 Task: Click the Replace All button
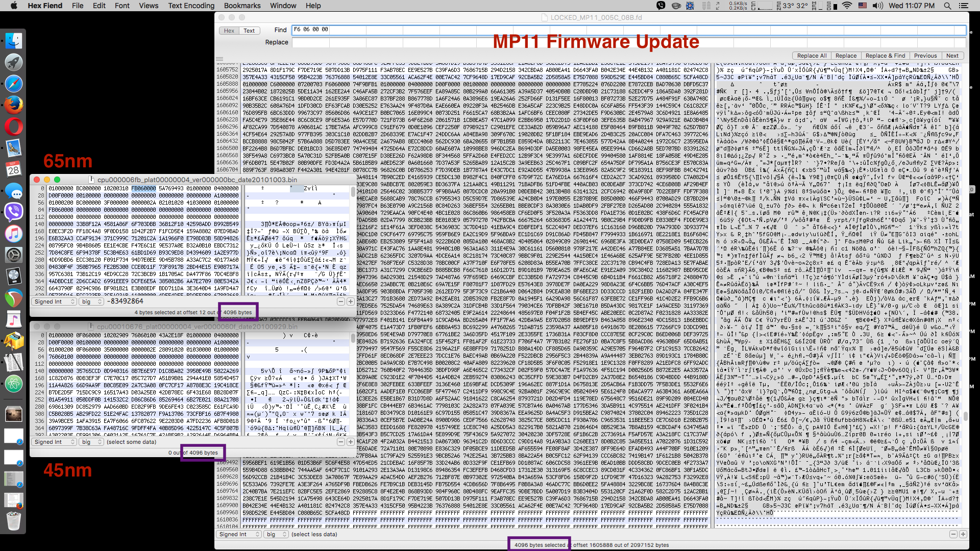[x=812, y=56]
